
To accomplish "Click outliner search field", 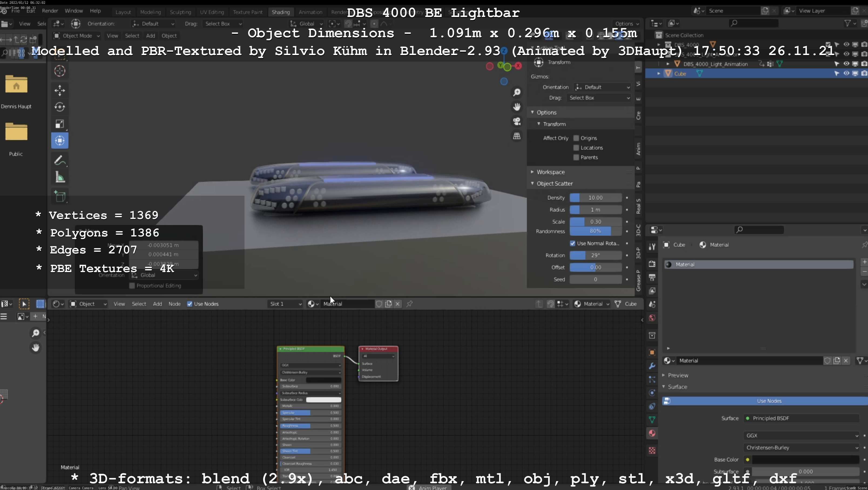I will click(x=754, y=23).
